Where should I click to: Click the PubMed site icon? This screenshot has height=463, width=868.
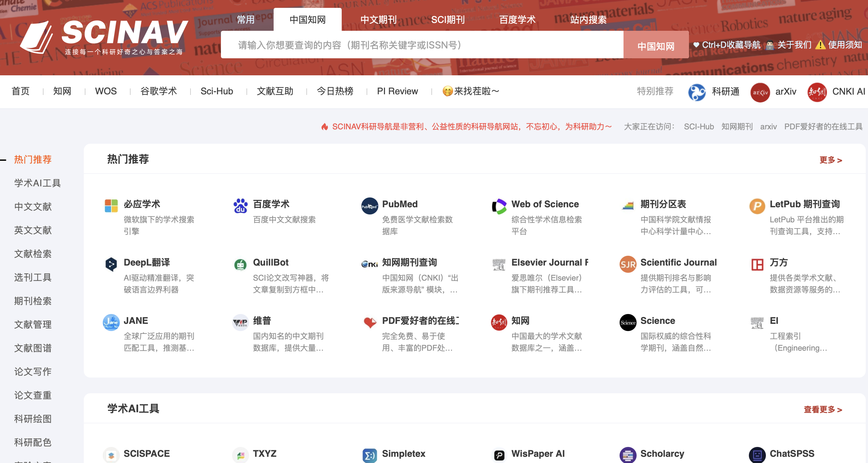coord(369,206)
